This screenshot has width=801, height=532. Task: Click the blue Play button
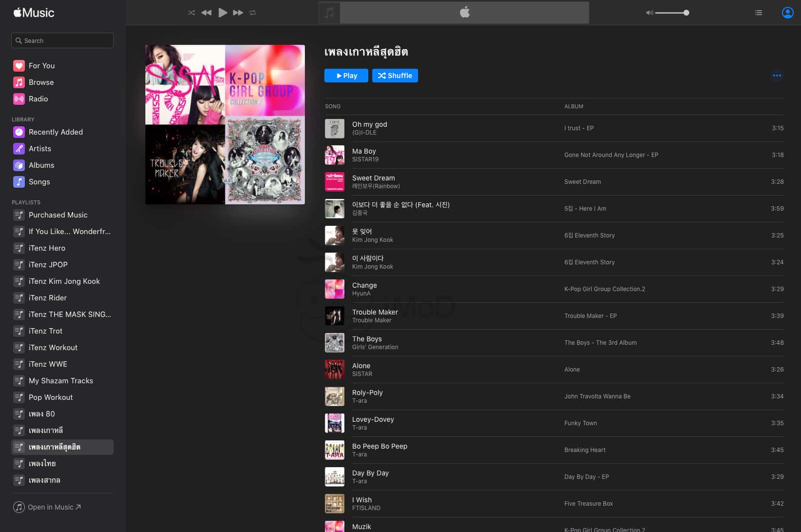click(x=346, y=76)
